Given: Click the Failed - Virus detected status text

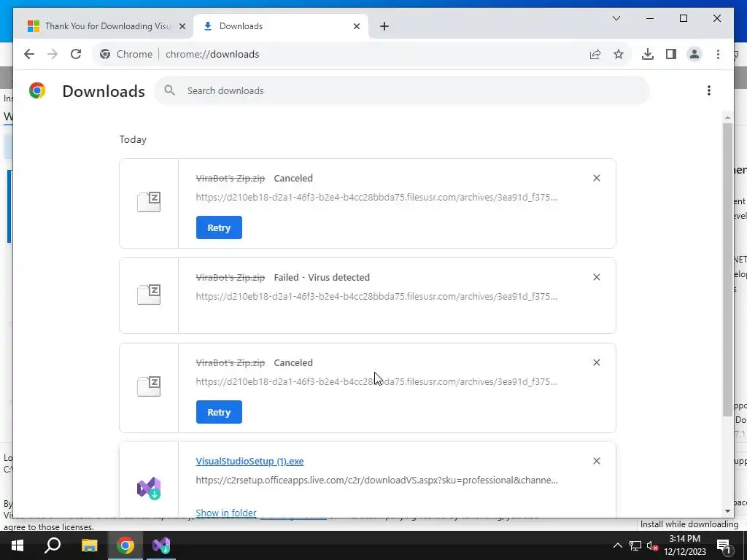Looking at the screenshot, I should tap(322, 278).
